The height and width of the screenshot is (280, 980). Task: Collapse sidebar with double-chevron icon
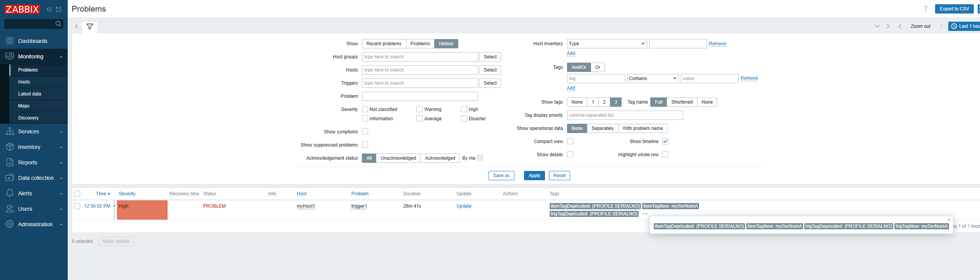coord(49,9)
